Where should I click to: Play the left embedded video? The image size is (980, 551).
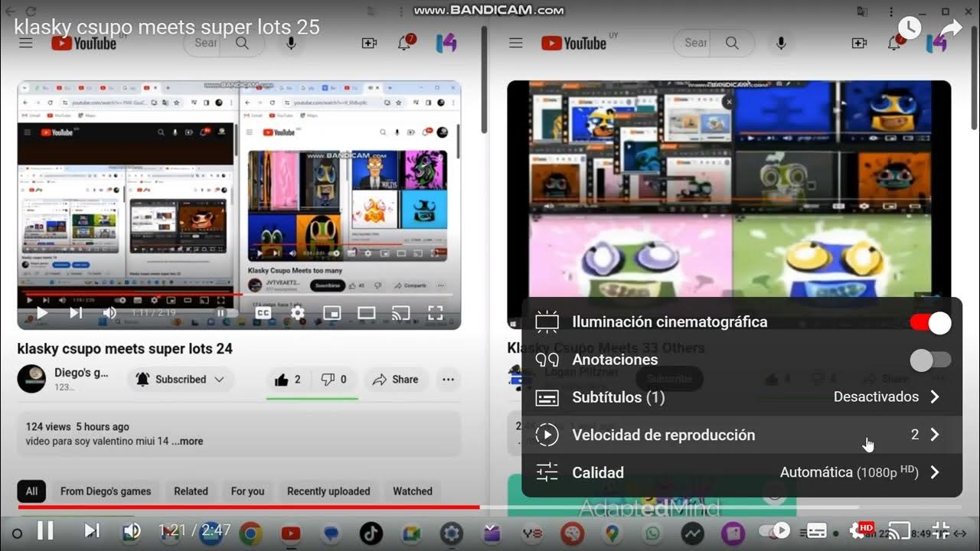click(x=42, y=313)
